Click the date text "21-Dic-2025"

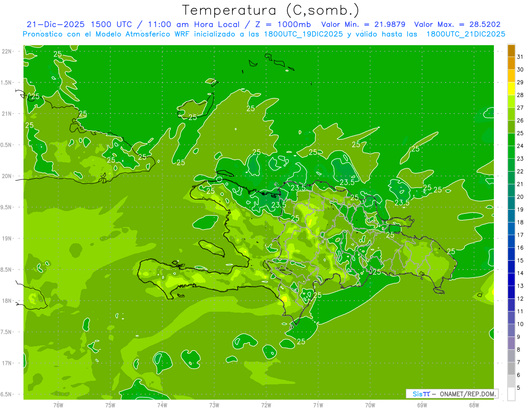coord(56,24)
